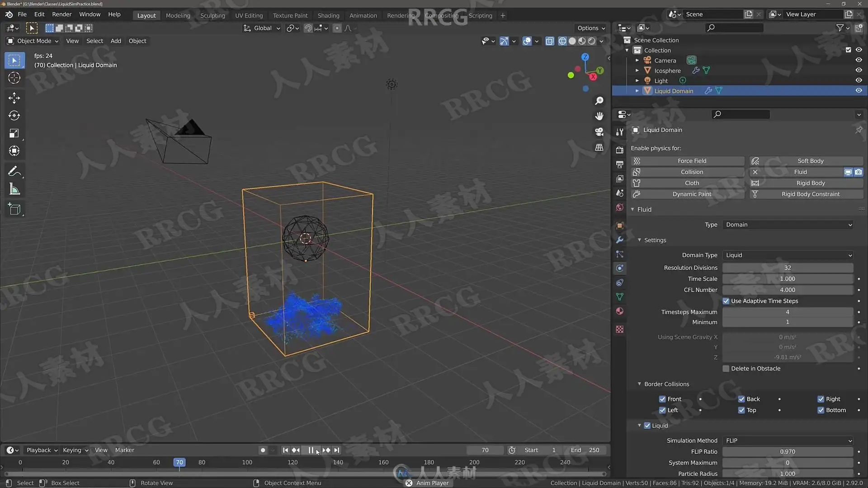Select the Annotate tool

click(14, 171)
